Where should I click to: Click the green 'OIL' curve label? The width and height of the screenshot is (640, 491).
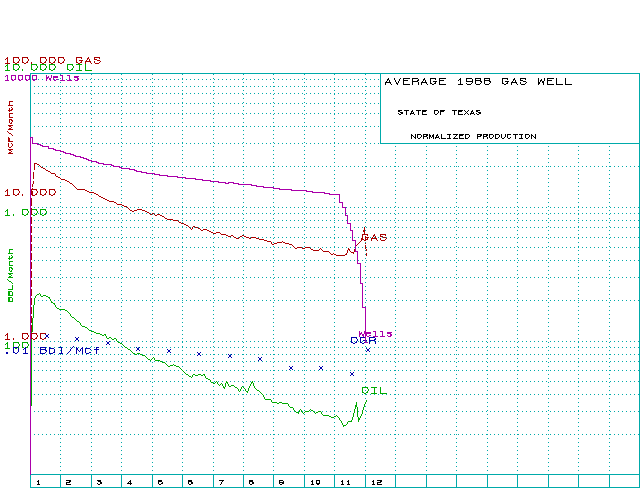tap(373, 391)
